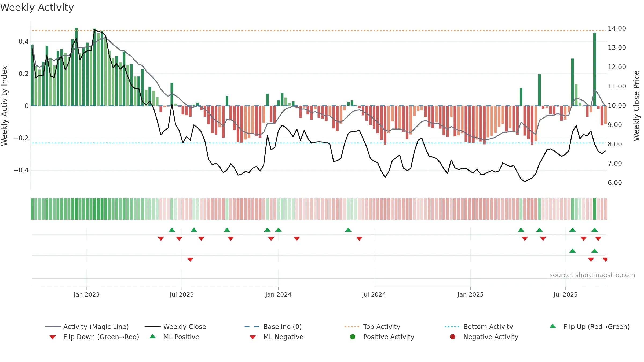Click the ML Negative triangle just after Jul 2023
Image resolution: width=644 pixels, height=362 pixels.
[x=190, y=260]
